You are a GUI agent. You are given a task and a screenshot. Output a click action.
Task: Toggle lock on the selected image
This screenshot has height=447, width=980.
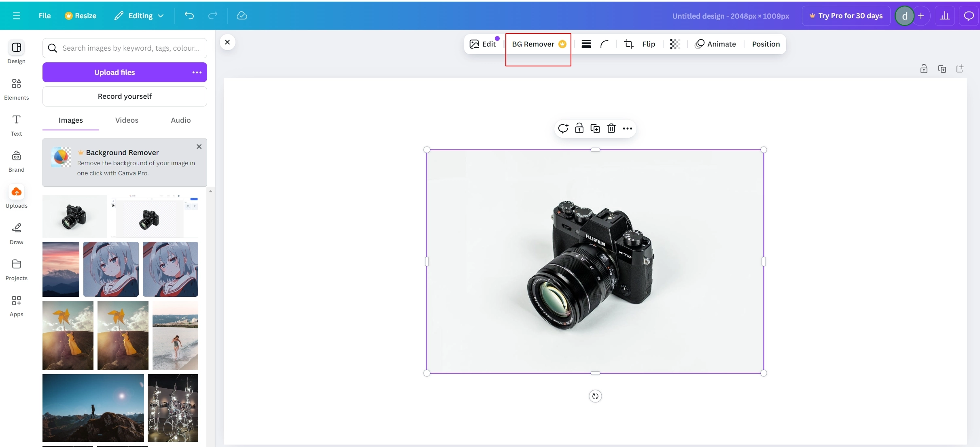pyautogui.click(x=579, y=129)
